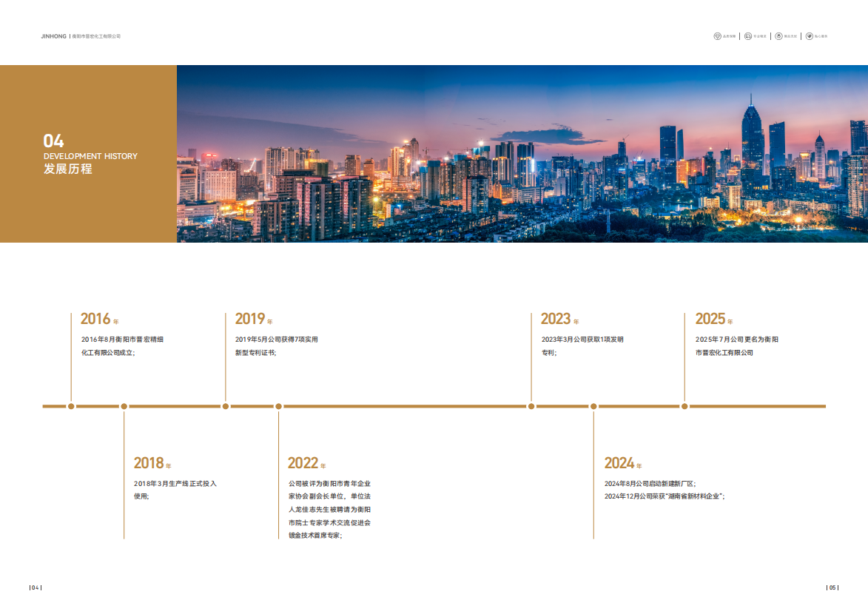
Task: Click the 2025 year heading
Action: [x=710, y=319]
